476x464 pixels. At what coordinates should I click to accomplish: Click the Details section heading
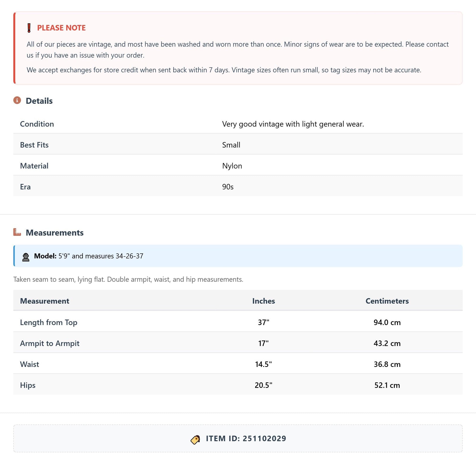click(x=39, y=101)
